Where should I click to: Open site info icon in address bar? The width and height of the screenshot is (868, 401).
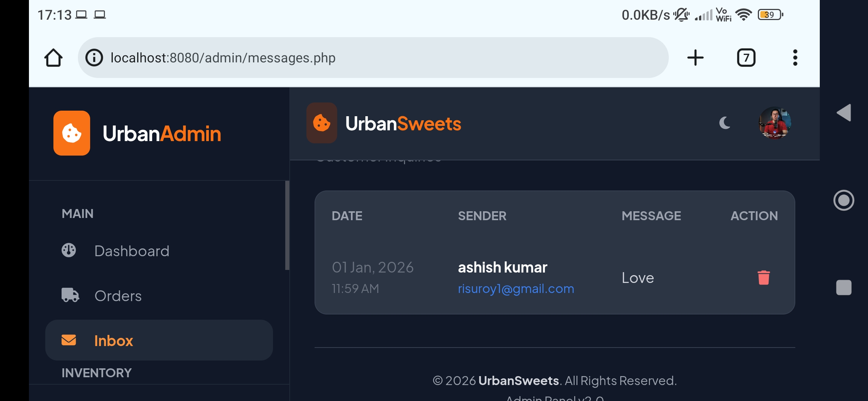[x=94, y=58]
